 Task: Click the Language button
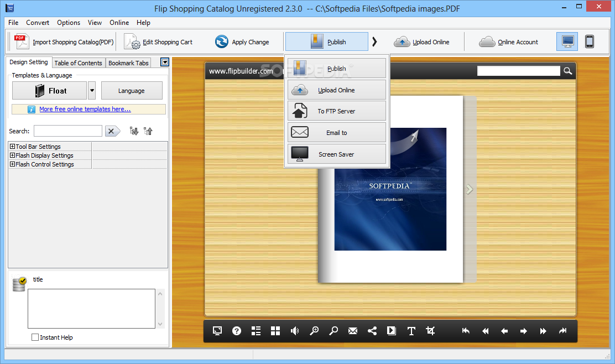point(132,91)
